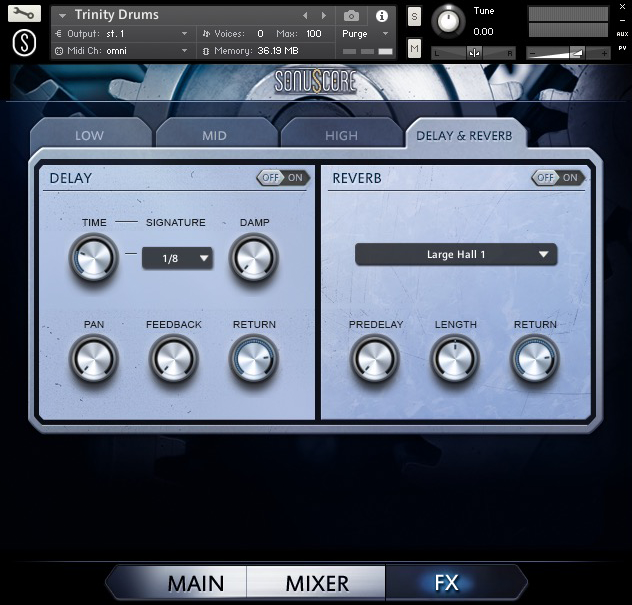Click the reverb RETURN knob
This screenshot has height=605, width=632.
tap(535, 359)
